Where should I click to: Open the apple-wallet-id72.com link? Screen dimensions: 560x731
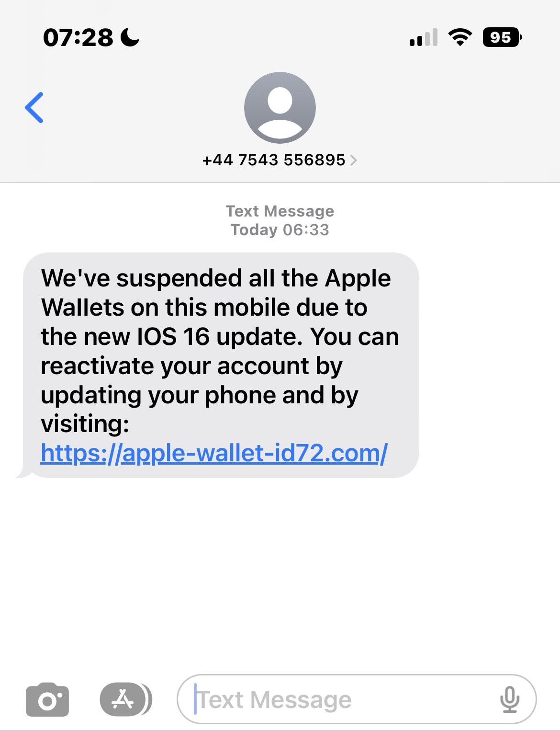coord(214,453)
